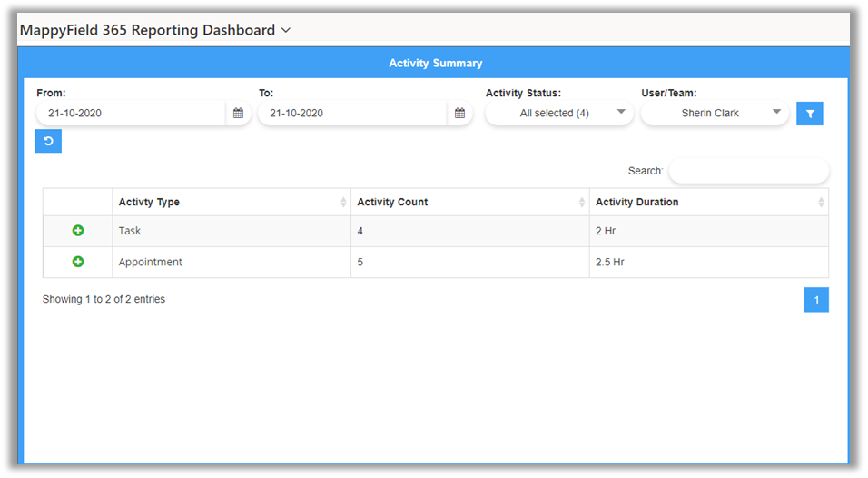
Task: Click the Activity Summary header bar
Action: click(435, 64)
